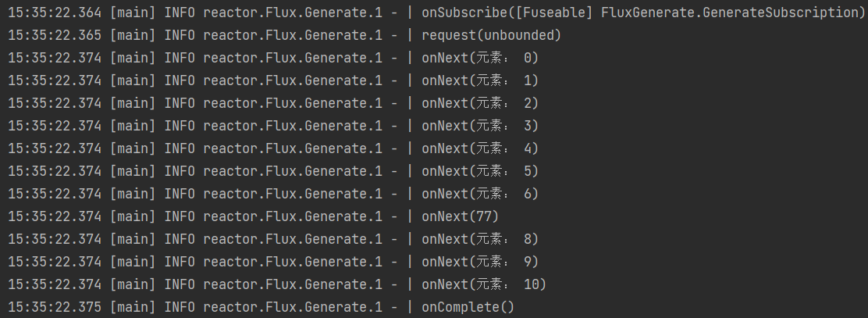
Task: Click the onNext(元素: 0) log message
Action: (x=479, y=58)
